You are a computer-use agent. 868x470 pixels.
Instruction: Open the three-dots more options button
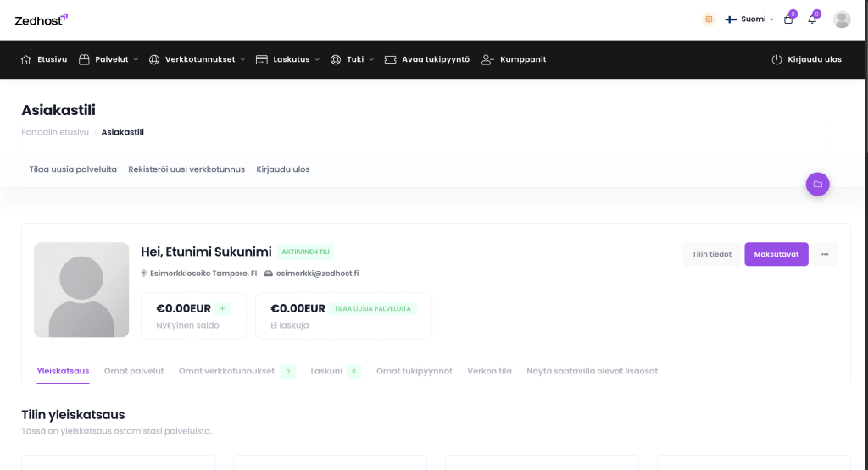click(825, 254)
